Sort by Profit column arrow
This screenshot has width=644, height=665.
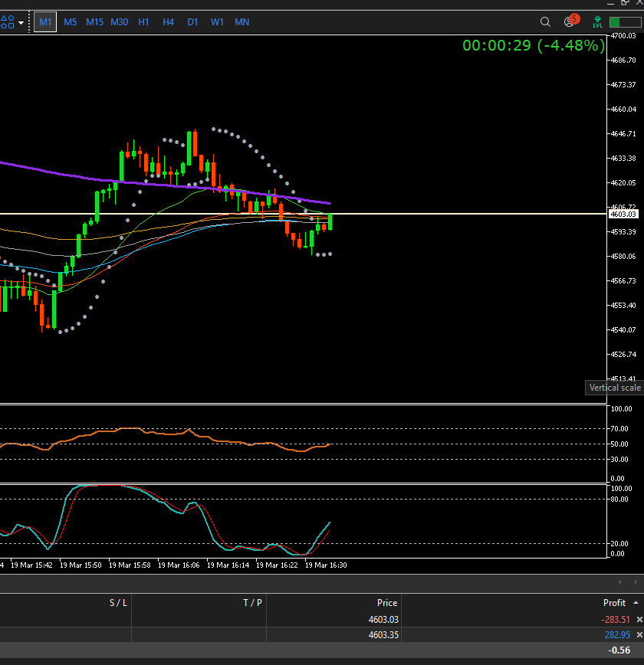click(x=635, y=603)
